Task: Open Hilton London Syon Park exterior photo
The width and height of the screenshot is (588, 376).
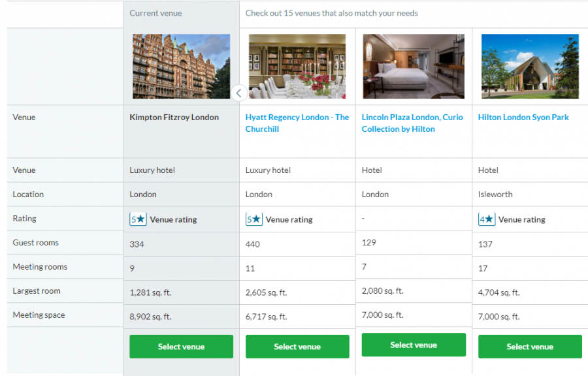Action: (x=530, y=67)
